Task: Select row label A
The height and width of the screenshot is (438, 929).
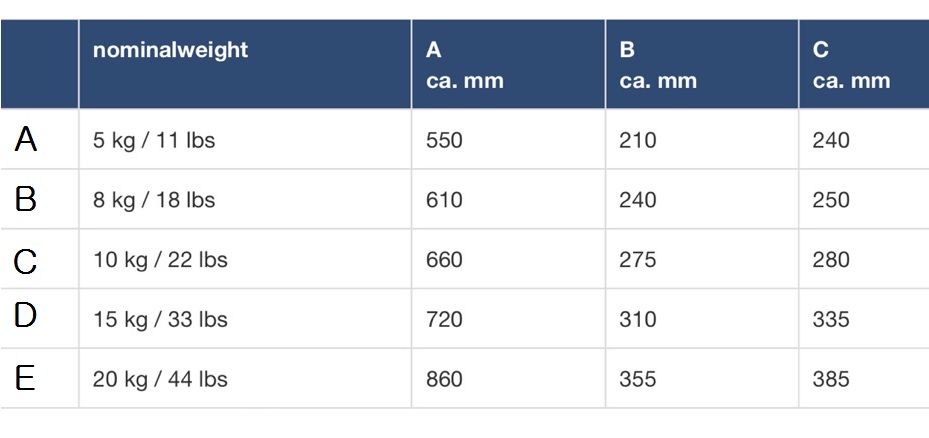Action: click(x=27, y=140)
